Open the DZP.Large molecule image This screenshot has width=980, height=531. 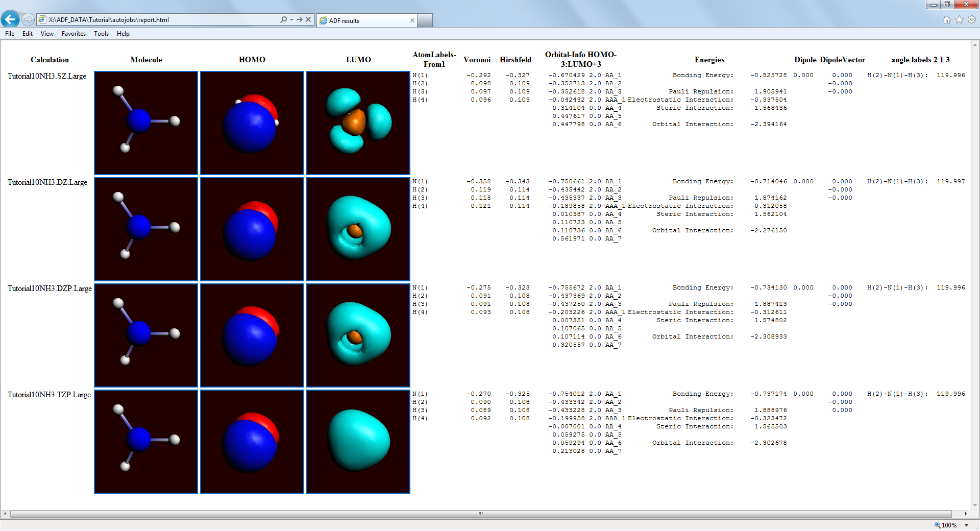tap(146, 335)
